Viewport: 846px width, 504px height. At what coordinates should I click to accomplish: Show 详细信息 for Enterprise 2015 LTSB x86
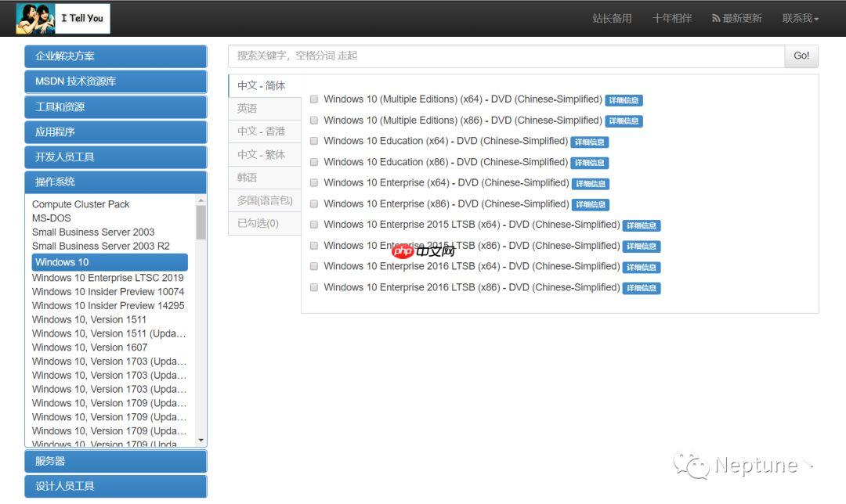pyautogui.click(x=642, y=247)
